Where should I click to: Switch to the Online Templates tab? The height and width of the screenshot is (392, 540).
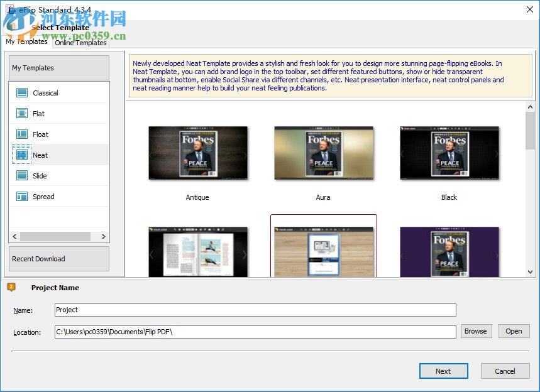[x=80, y=43]
